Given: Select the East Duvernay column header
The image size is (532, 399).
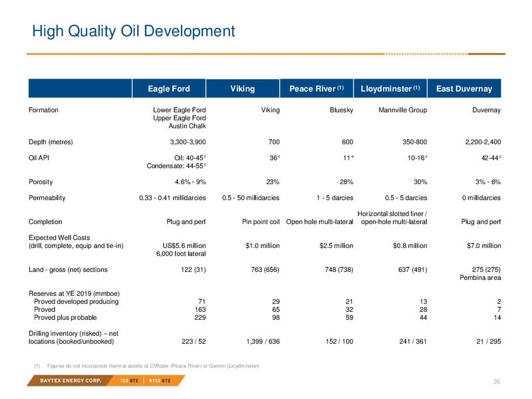Looking at the screenshot, I should click(464, 88).
